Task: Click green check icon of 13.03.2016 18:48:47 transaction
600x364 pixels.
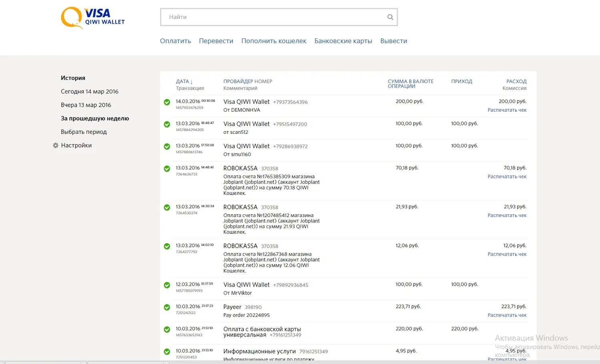Action: coord(167,124)
